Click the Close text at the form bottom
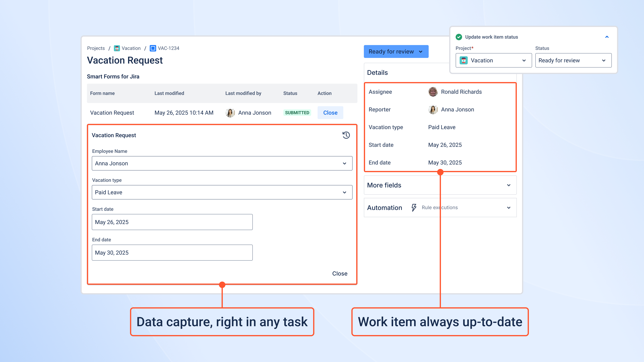 tap(340, 274)
